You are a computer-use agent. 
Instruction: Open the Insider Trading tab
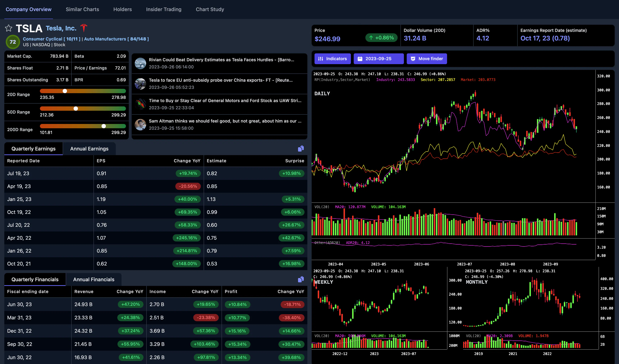pos(164,9)
